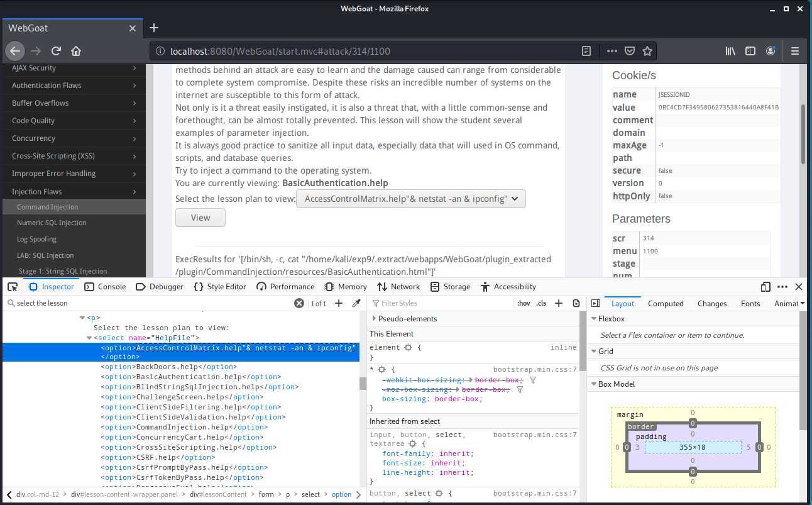Expand Pseudo-elements section
This screenshot has width=812, height=505.
(x=375, y=319)
